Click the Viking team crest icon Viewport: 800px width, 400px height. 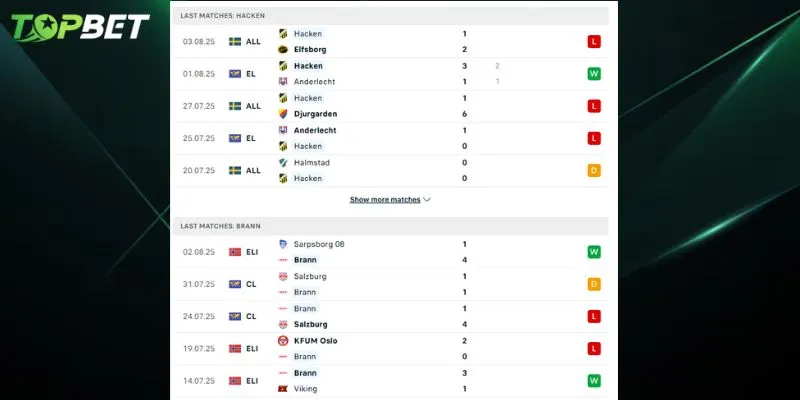point(283,389)
